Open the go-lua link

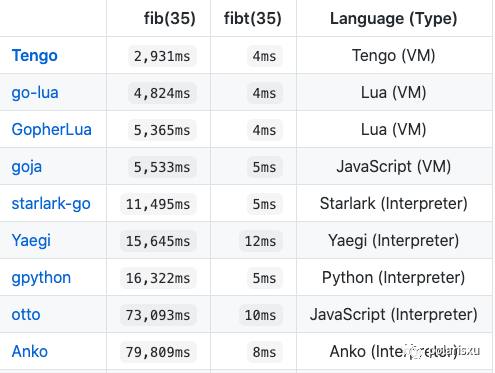coord(35,93)
